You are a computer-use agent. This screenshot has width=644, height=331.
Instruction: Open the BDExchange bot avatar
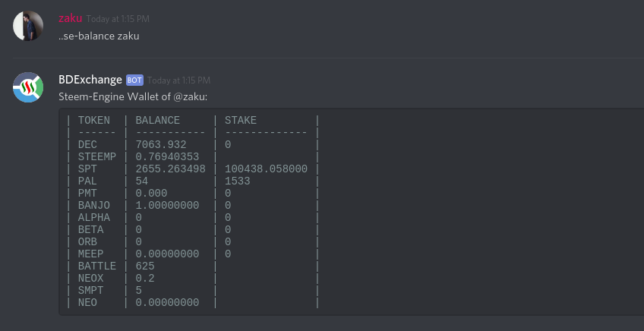[x=28, y=87]
